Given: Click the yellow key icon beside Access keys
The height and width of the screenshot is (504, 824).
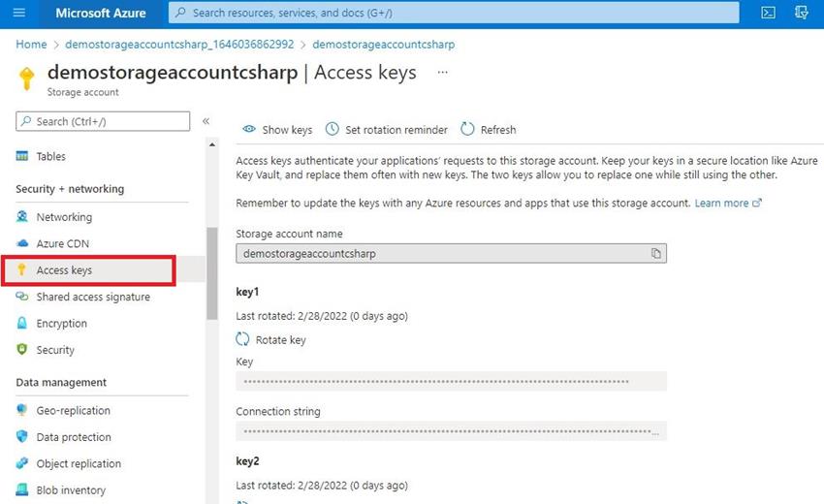Looking at the screenshot, I should pyautogui.click(x=21, y=269).
